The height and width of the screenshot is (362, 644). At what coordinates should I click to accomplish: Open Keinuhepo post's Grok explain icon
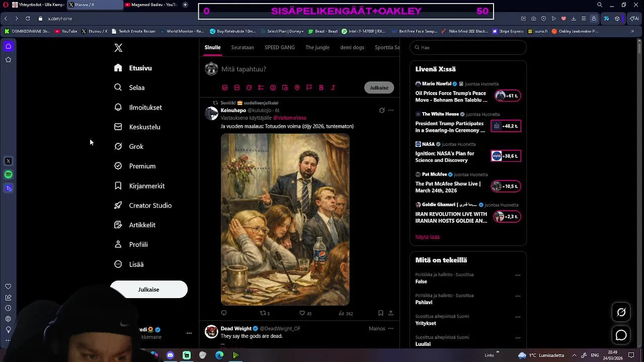tap(382, 110)
